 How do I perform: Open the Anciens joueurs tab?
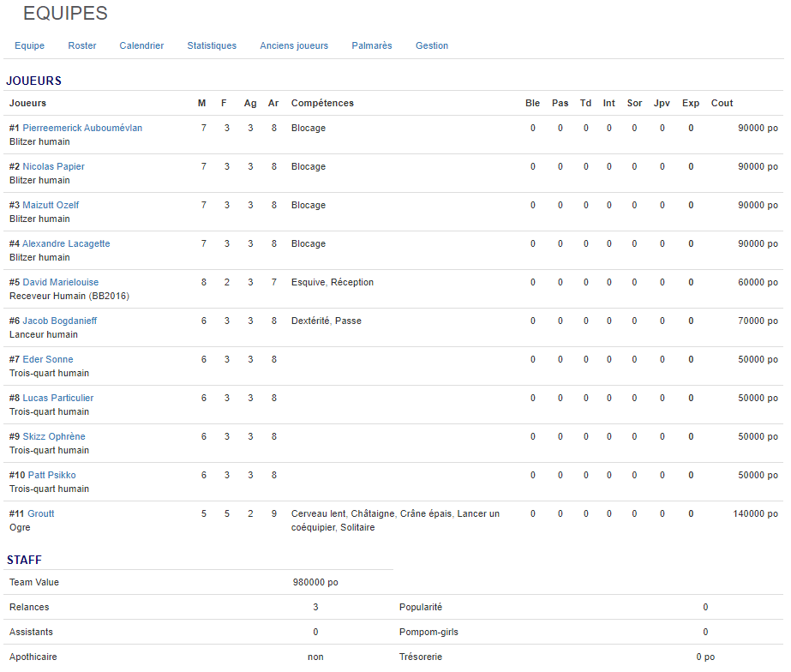pos(294,45)
